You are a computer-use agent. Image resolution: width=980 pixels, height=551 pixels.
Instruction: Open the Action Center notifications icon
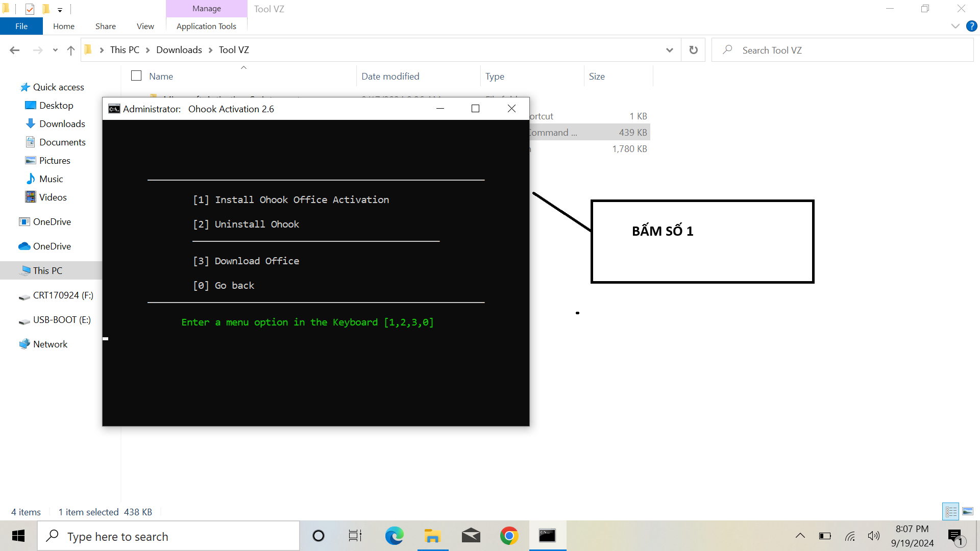[956, 537]
